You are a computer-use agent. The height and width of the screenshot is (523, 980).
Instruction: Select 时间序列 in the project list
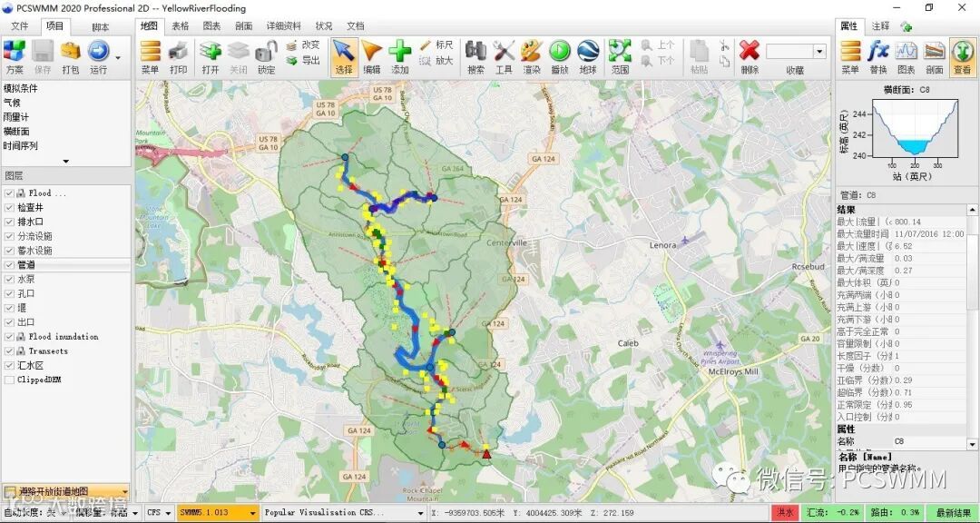[x=21, y=146]
